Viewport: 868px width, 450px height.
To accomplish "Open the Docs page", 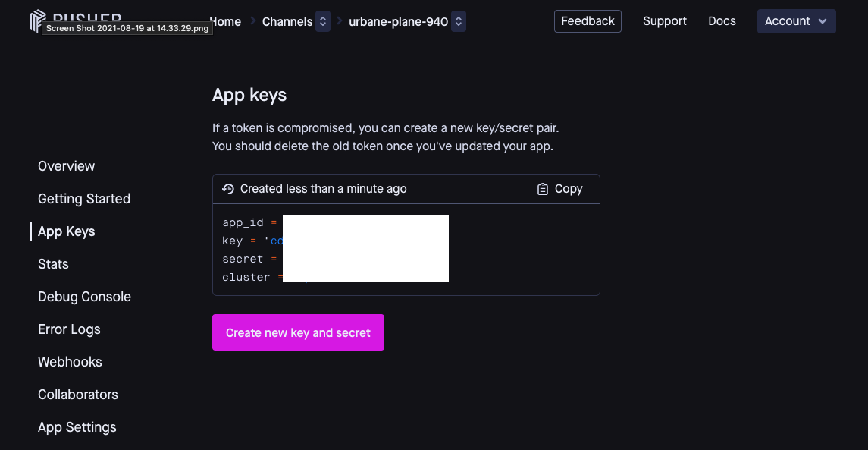I will (x=722, y=21).
